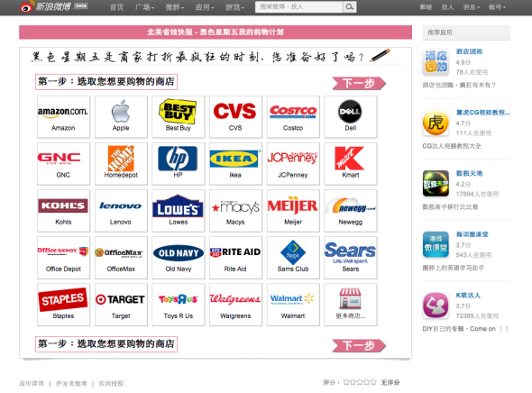Open the 帐号 account dropdown
Image resolution: width=532 pixels, height=393 pixels.
pyautogui.click(x=497, y=7)
